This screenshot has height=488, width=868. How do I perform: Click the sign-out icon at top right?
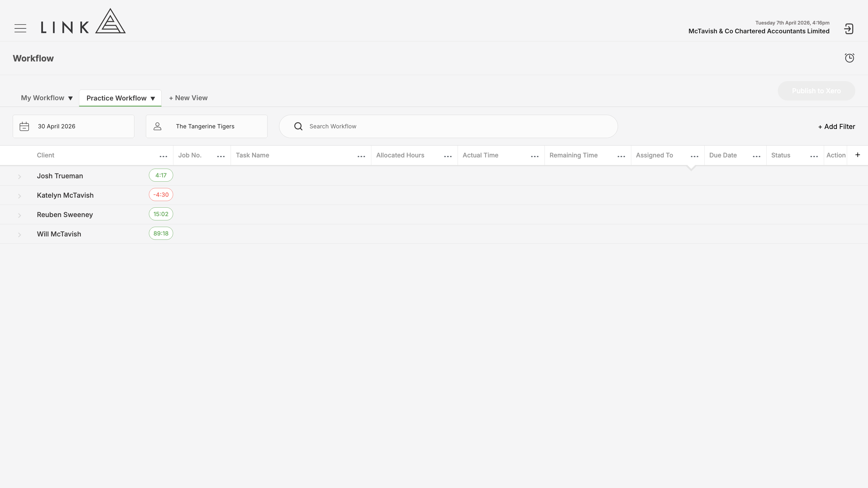tap(849, 29)
